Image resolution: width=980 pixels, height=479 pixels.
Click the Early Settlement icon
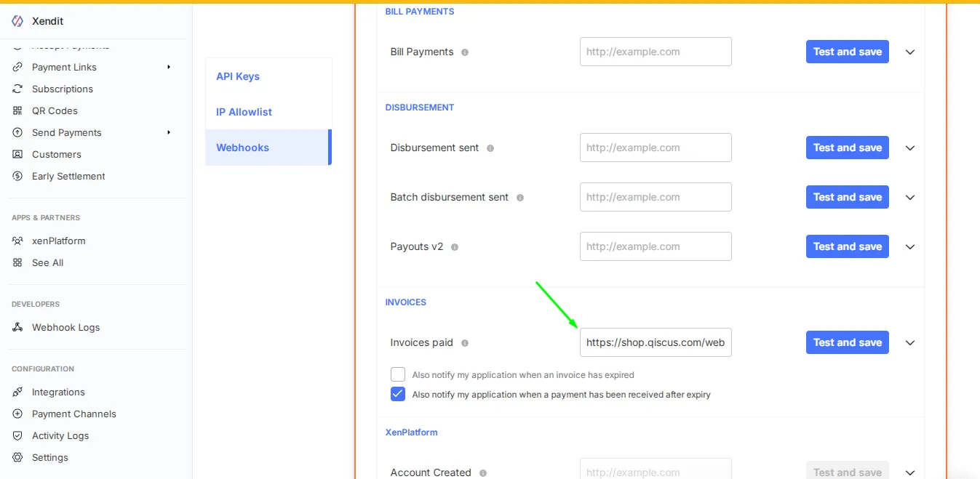pyautogui.click(x=17, y=176)
